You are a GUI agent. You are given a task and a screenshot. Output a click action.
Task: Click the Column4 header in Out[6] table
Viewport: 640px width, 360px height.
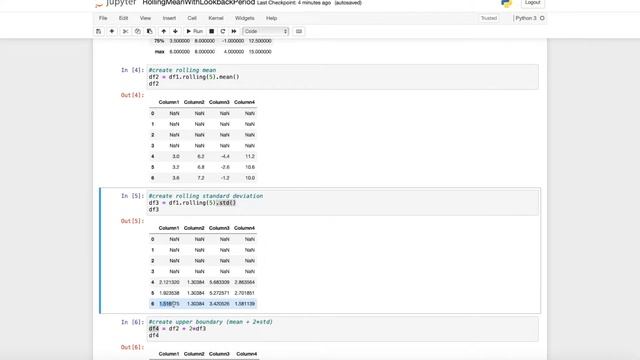247,354
